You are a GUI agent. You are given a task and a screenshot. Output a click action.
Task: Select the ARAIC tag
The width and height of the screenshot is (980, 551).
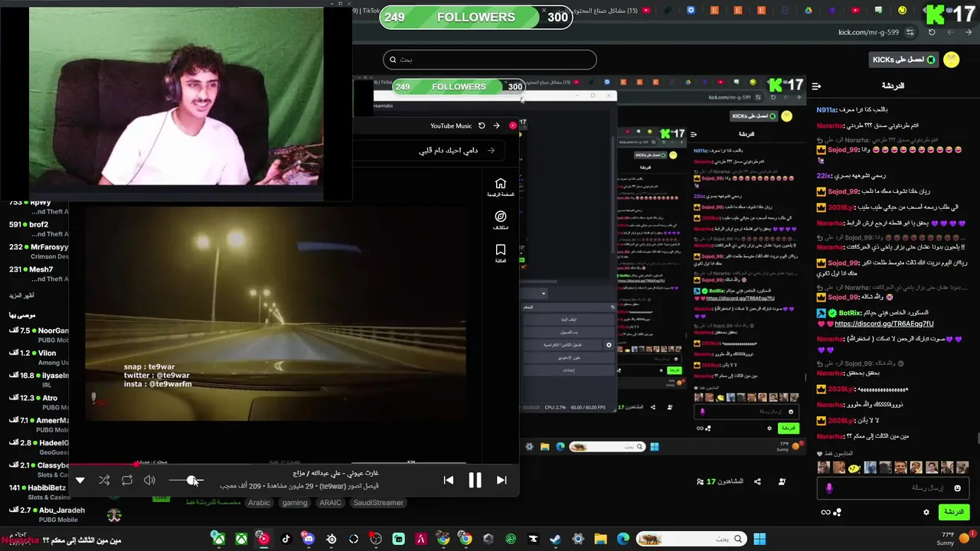point(330,503)
